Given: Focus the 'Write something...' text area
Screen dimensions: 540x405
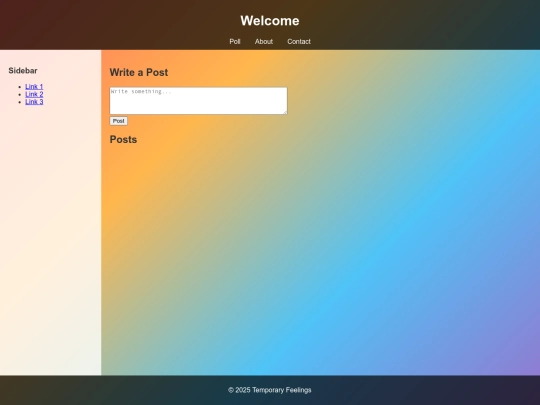Looking at the screenshot, I should point(198,101).
